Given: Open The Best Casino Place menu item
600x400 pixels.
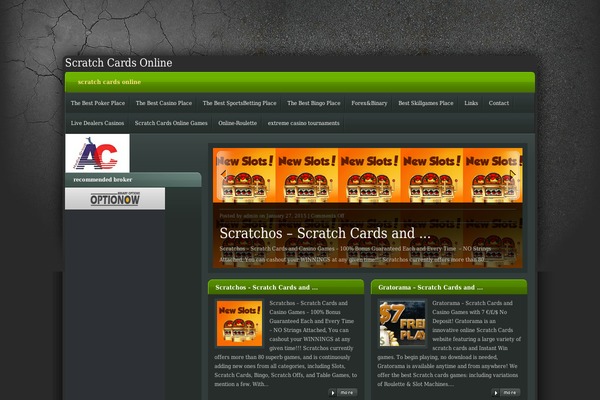Looking at the screenshot, I should 164,103.
